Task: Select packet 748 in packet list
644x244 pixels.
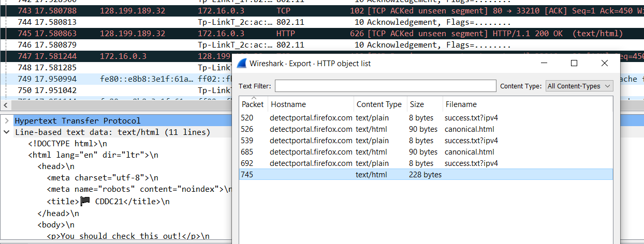Action: click(x=116, y=67)
